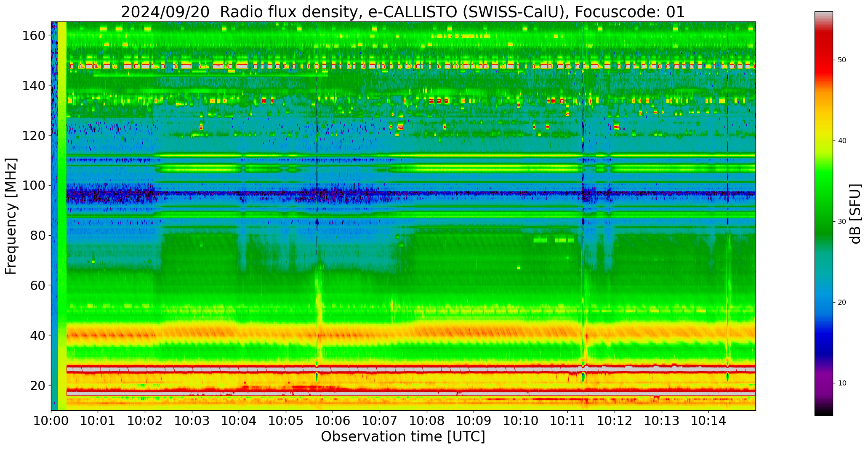868x449 pixels.
Task: Select the 20 tick on the frequency axis
Action: (x=37, y=385)
